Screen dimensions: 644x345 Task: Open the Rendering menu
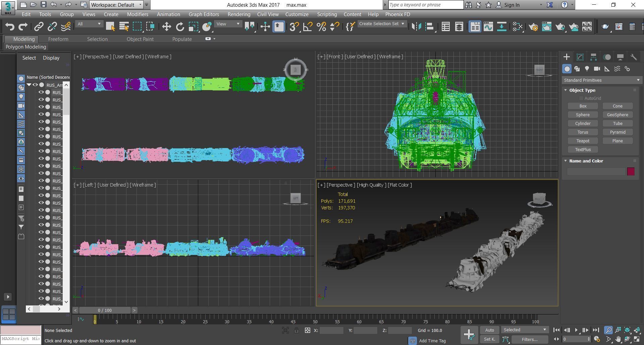click(x=239, y=14)
